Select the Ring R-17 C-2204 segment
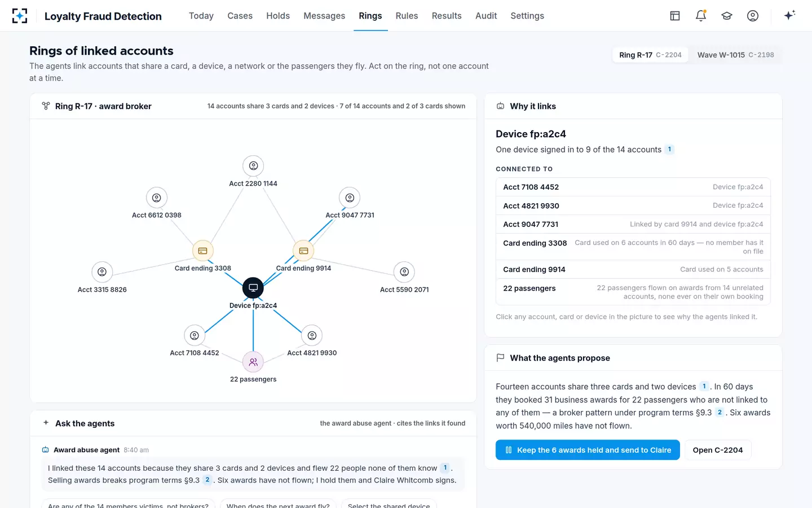 [x=650, y=55]
